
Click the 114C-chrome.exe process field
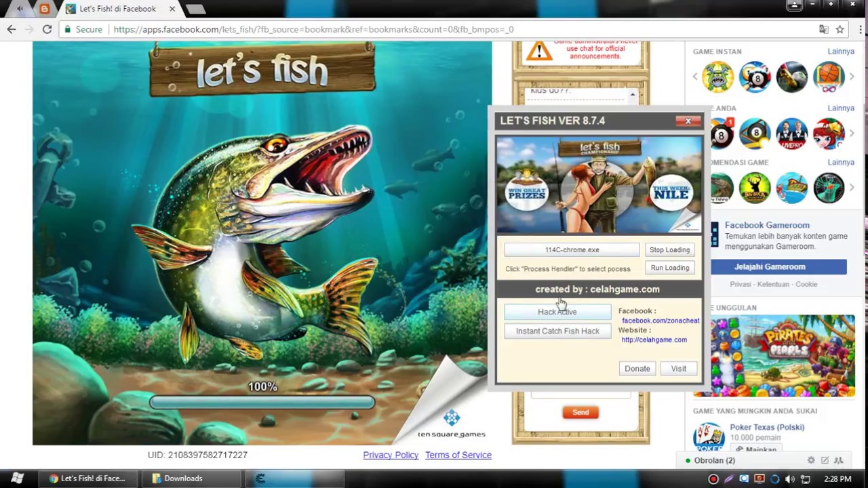click(x=572, y=249)
